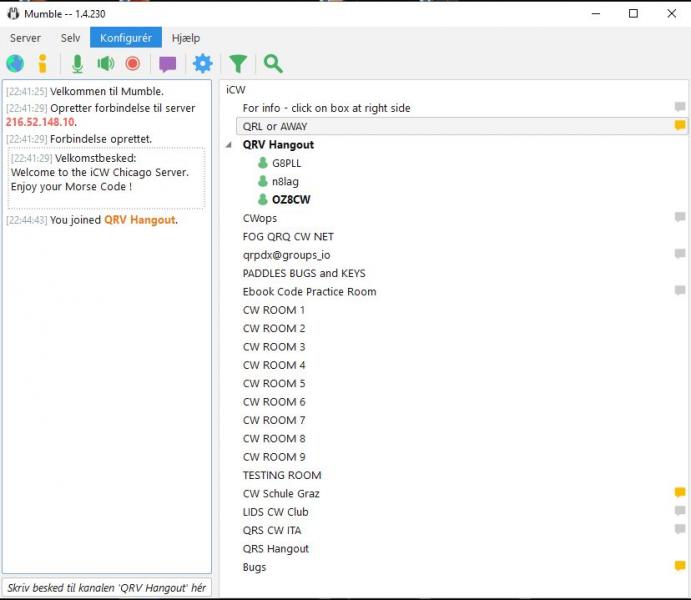Collapse the QRV Hangout channel arrow
This screenshot has width=691, height=600.
229,144
